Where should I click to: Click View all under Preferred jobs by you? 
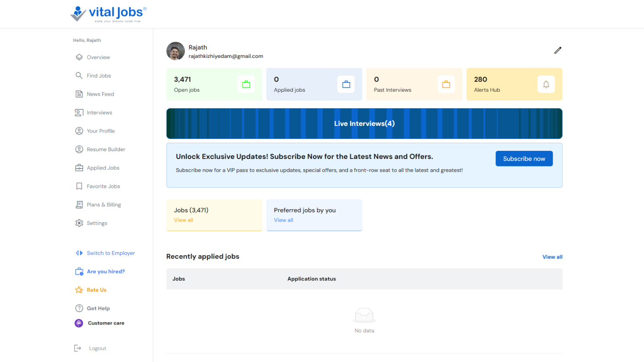coord(283,220)
